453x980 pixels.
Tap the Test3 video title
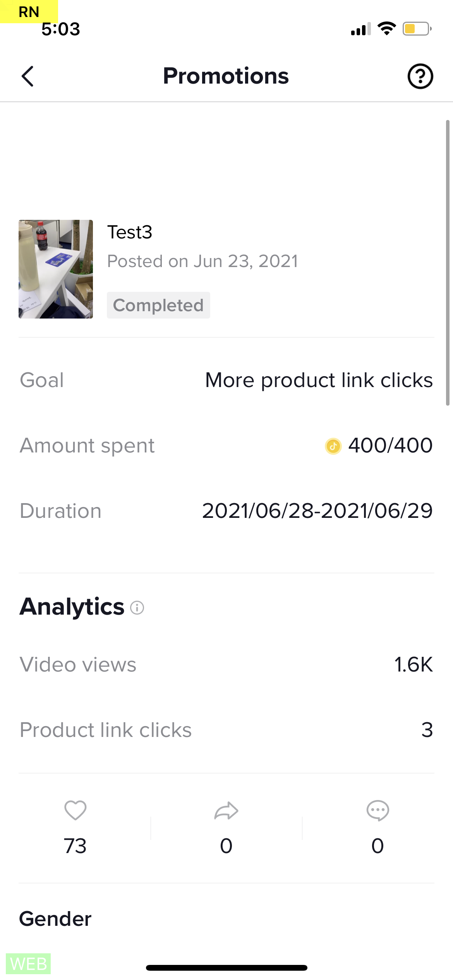[130, 232]
